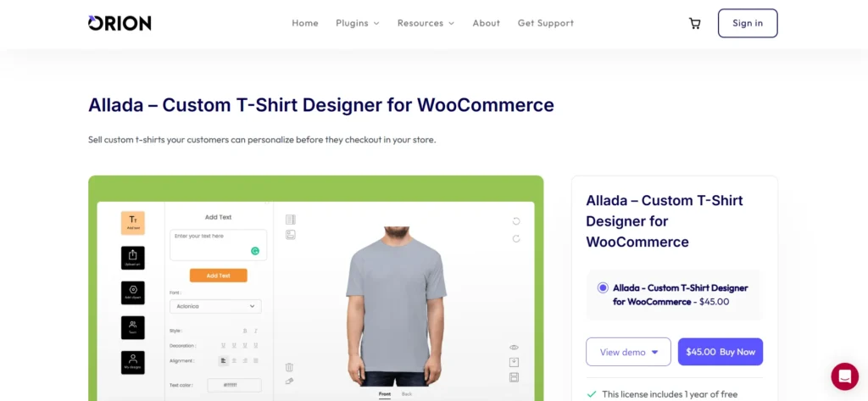Screen dimensions: 868x401
Task: Open the Get Support menu item
Action: 545,23
